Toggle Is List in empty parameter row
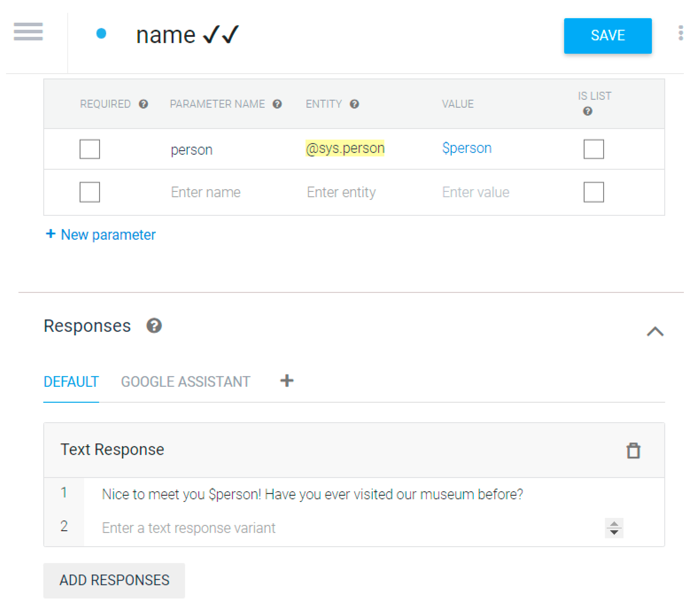Viewport: 700px width, 608px height. click(594, 192)
